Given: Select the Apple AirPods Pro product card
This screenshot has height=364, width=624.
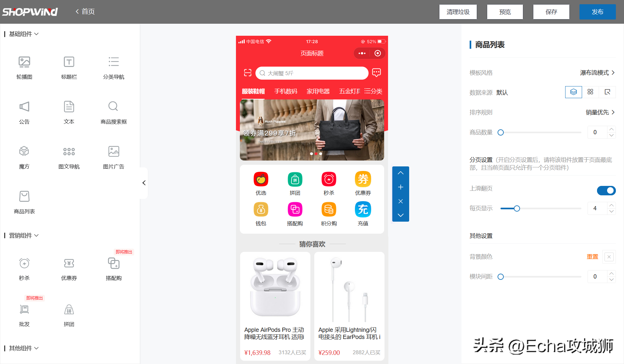Looking at the screenshot, I should click(x=275, y=306).
